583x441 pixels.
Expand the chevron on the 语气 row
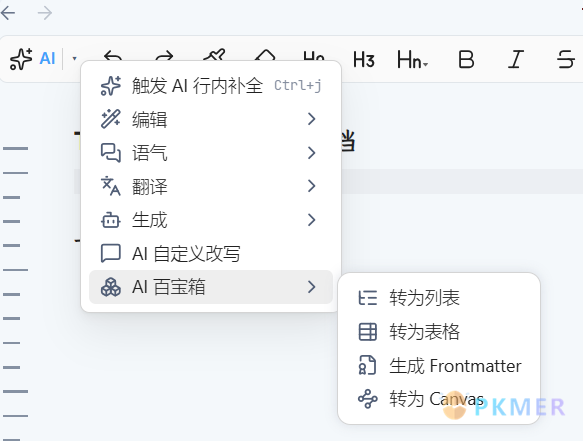tap(312, 153)
